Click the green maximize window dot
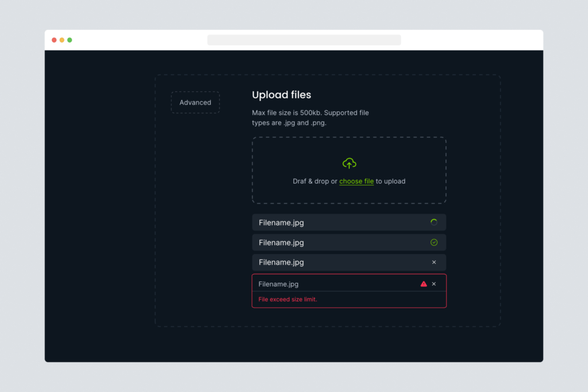The height and width of the screenshot is (392, 588). coord(69,40)
